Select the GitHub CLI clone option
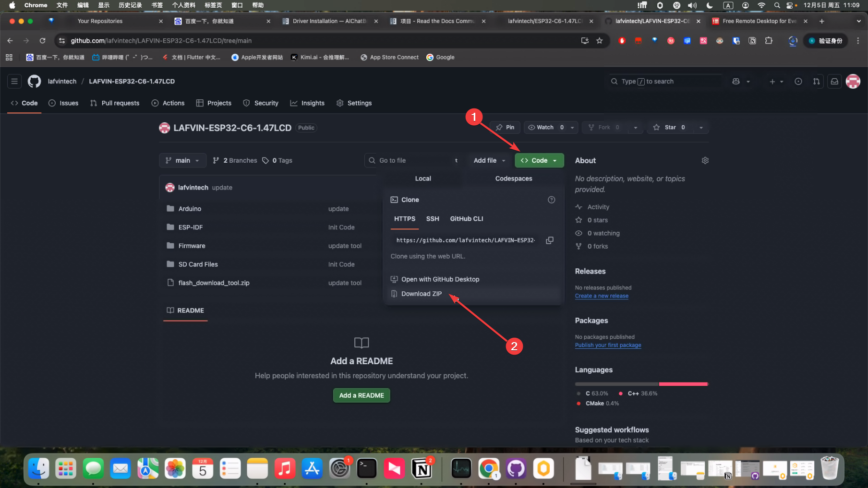The height and width of the screenshot is (488, 868). (x=467, y=219)
